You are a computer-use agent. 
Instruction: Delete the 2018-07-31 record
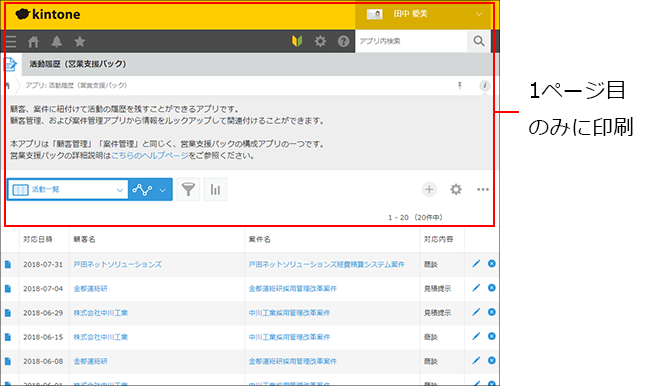(x=492, y=264)
